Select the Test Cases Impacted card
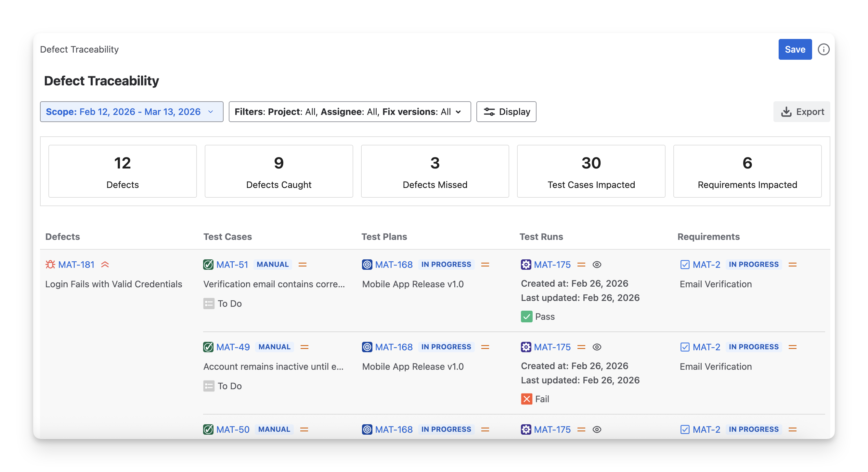 591,171
